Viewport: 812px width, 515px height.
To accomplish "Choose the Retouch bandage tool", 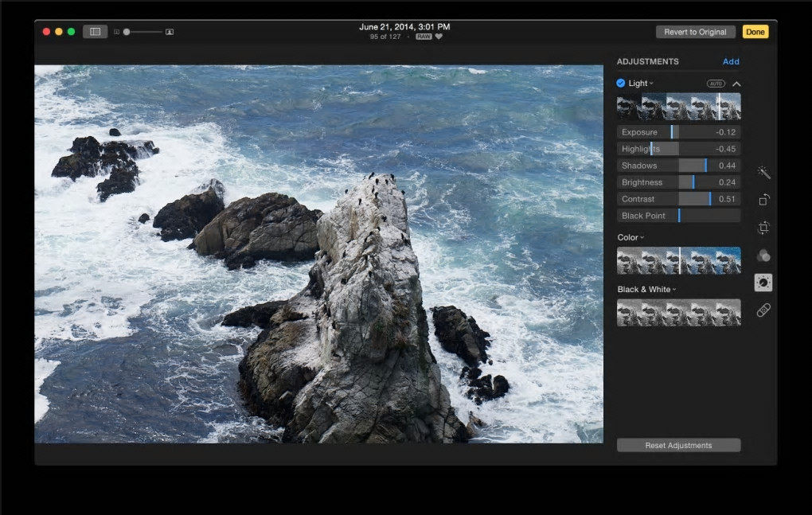I will (x=763, y=310).
